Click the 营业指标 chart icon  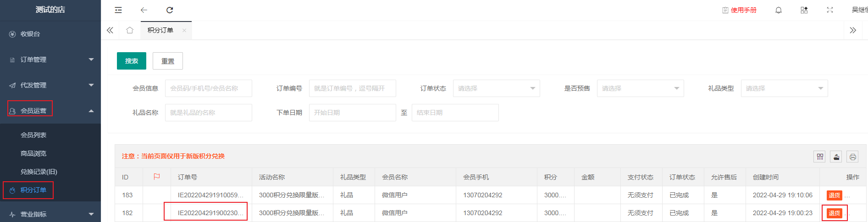tap(12, 214)
